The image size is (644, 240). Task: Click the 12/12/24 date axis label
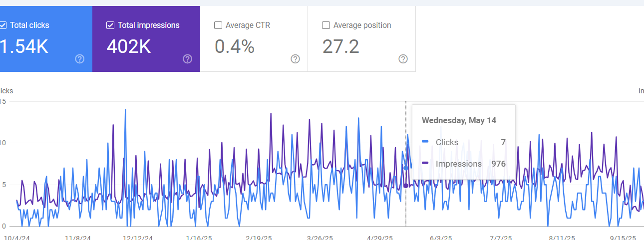[137, 238]
